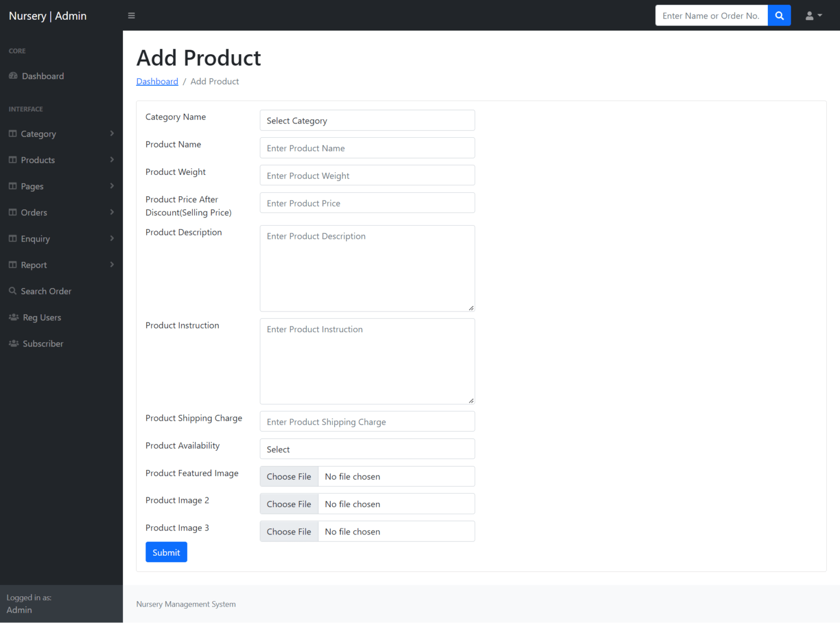Open the Orders sidebar menu
The width and height of the screenshot is (840, 623).
click(x=61, y=213)
